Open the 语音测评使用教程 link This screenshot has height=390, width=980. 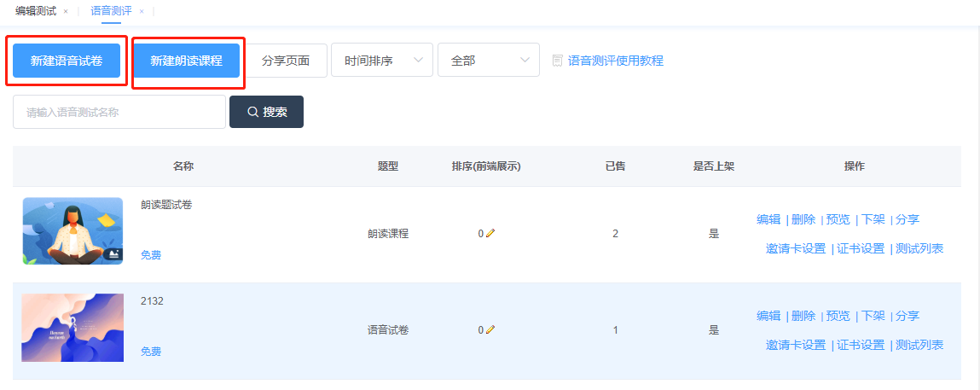(x=615, y=61)
